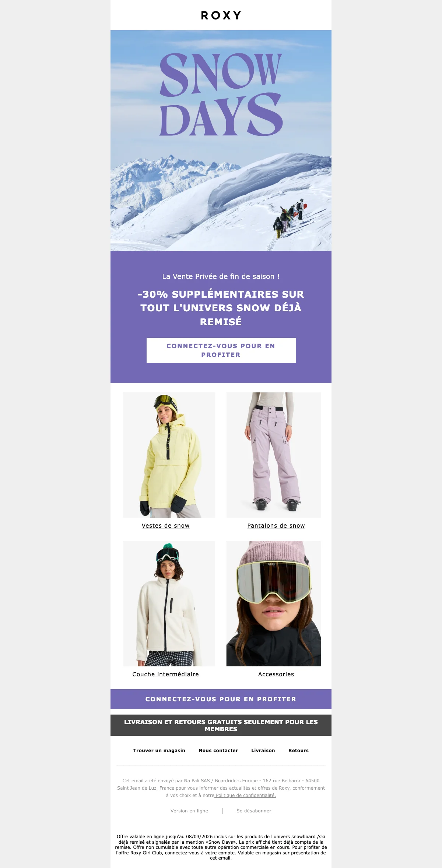Screen dimensions: 442x868
Task: Follow the 'Couche intermédiaire' link
Action: pos(166,674)
